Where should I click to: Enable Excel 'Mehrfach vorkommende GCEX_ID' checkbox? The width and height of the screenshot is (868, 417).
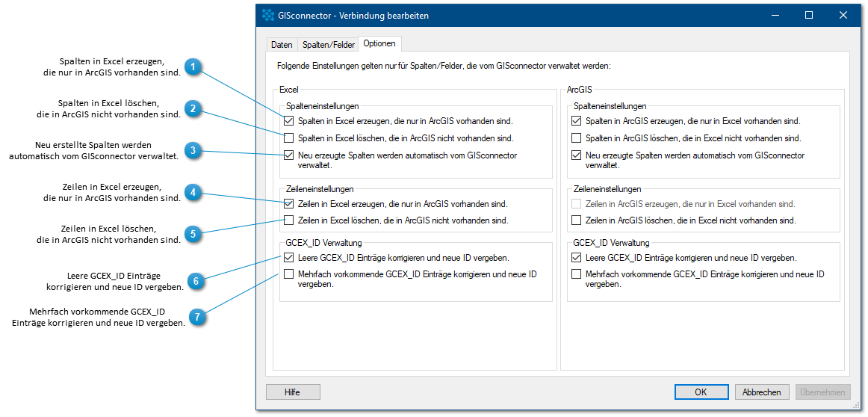(x=288, y=274)
